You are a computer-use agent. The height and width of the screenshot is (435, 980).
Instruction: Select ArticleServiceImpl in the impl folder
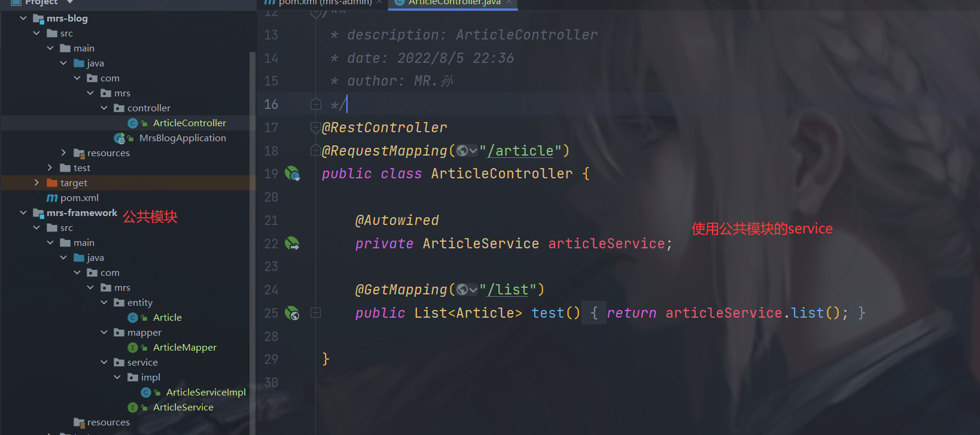tap(206, 393)
